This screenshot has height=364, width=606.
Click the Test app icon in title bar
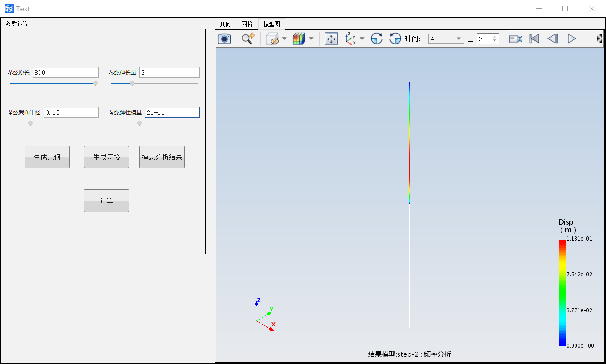tap(9, 9)
